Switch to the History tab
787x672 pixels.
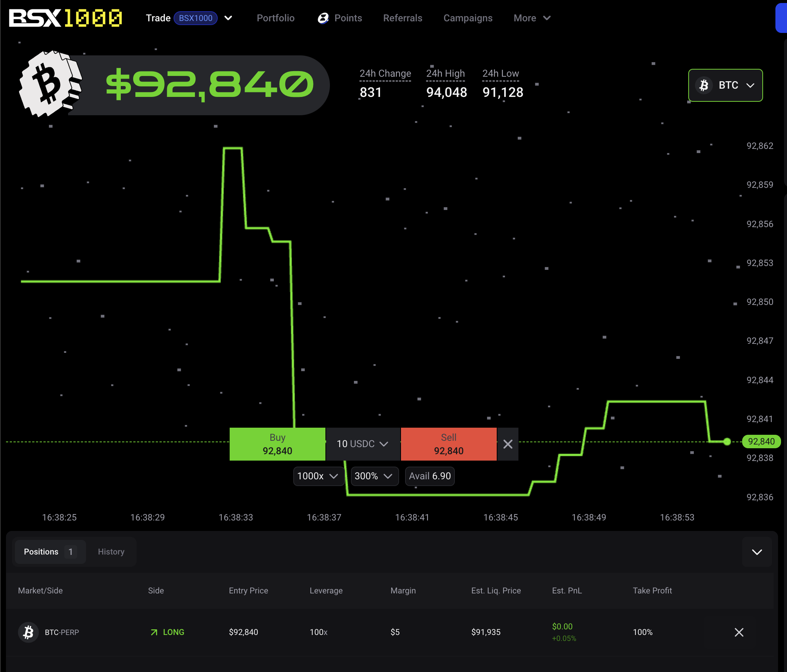click(x=111, y=552)
